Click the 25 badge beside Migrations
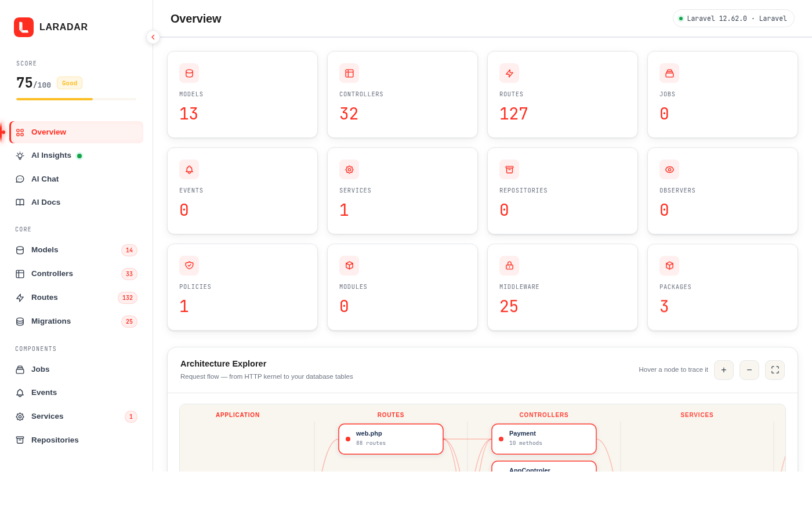This screenshot has width=812, height=522. click(x=129, y=321)
